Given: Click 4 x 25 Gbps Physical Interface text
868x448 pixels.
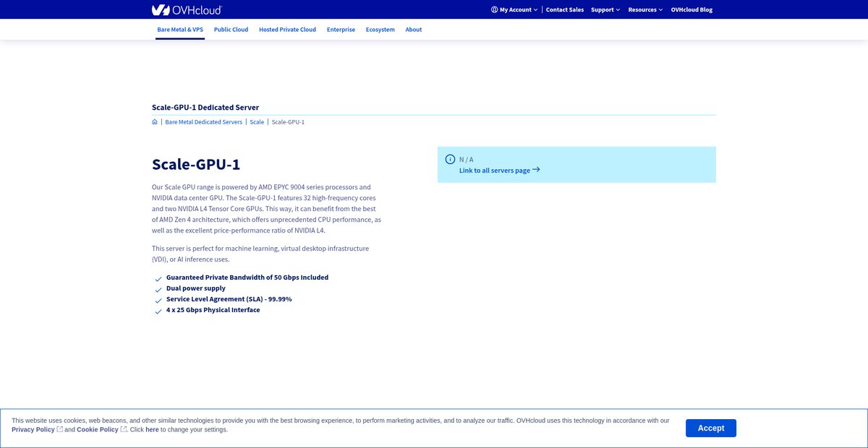Looking at the screenshot, I should pos(213,310).
